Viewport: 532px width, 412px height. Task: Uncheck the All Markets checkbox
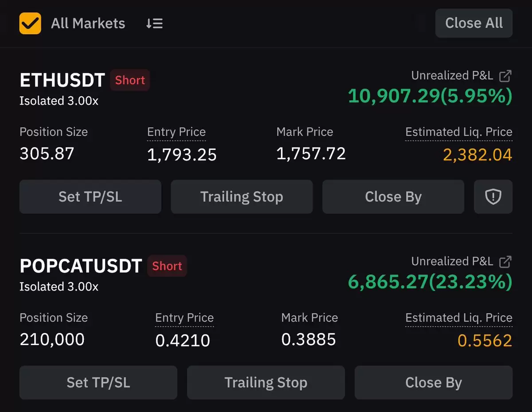click(x=30, y=23)
